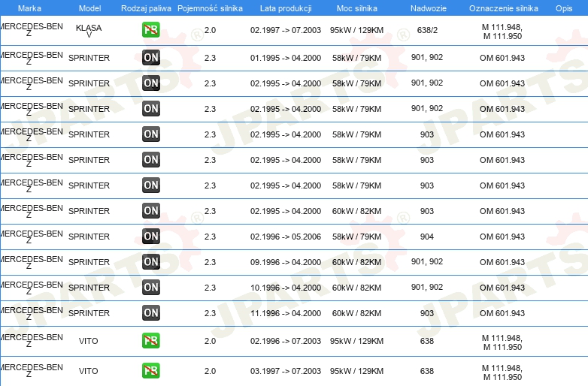Click the SPRINTER model cell in the 11.1996 row
The image size is (588, 386).
[x=89, y=313]
